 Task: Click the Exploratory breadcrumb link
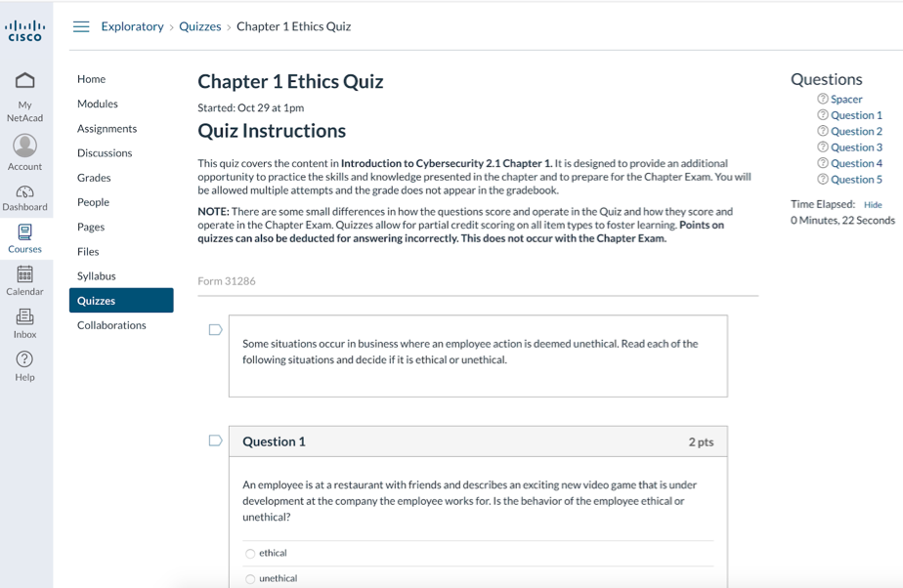point(132,26)
